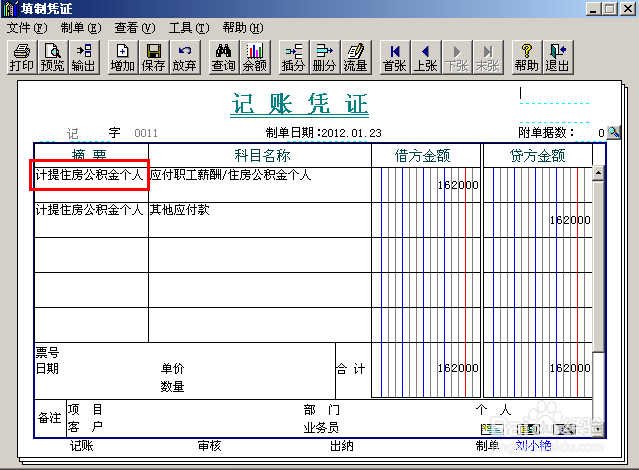Add a new voucher with 增加
This screenshot has width=639, height=470.
pyautogui.click(x=123, y=57)
